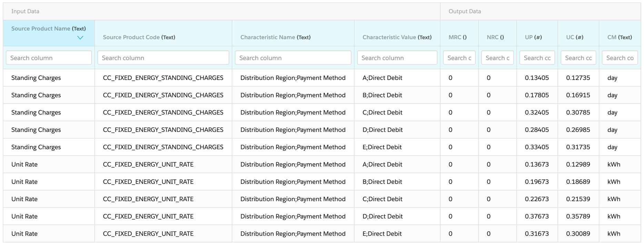
Task: Select Standing Charges name in E;Direct Debit row
Action: click(x=36, y=147)
